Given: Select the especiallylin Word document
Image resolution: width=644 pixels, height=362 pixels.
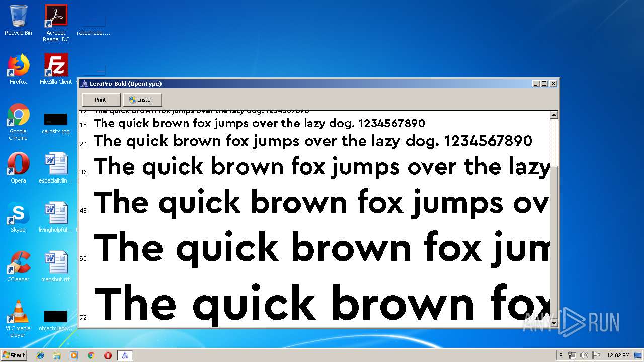Looking at the screenshot, I should click(x=56, y=168).
